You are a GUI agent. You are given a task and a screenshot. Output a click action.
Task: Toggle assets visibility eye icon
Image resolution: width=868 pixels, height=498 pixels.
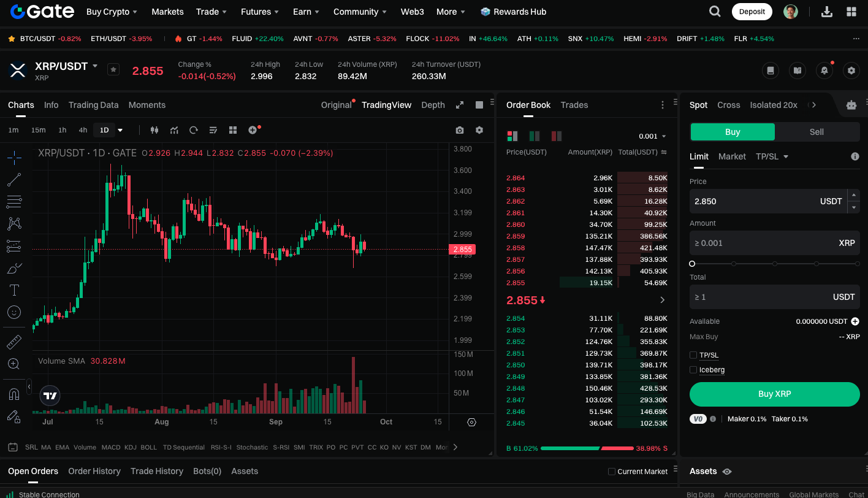tap(727, 472)
